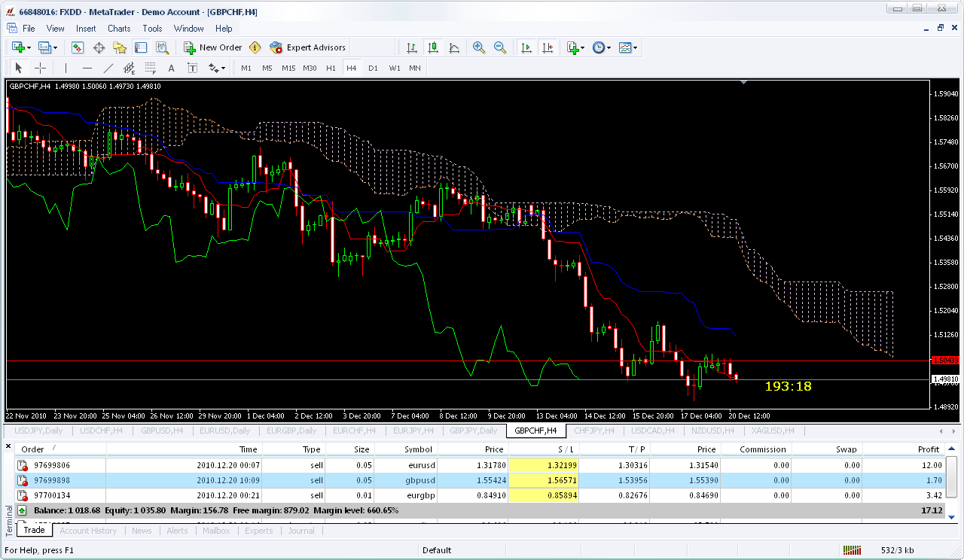Open the MetaEditor yellow diamond icon
Screen dimensions: 964x560
255,47
